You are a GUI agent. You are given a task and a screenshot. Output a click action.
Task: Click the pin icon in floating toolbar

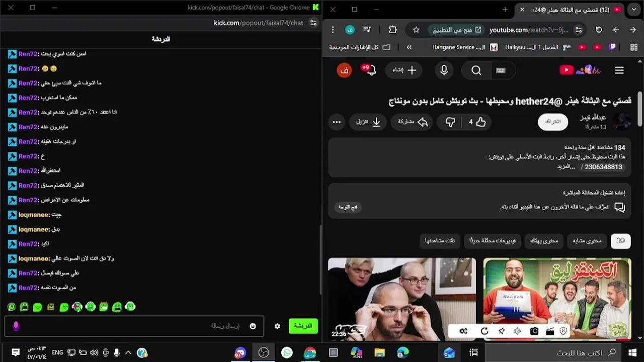point(501,331)
